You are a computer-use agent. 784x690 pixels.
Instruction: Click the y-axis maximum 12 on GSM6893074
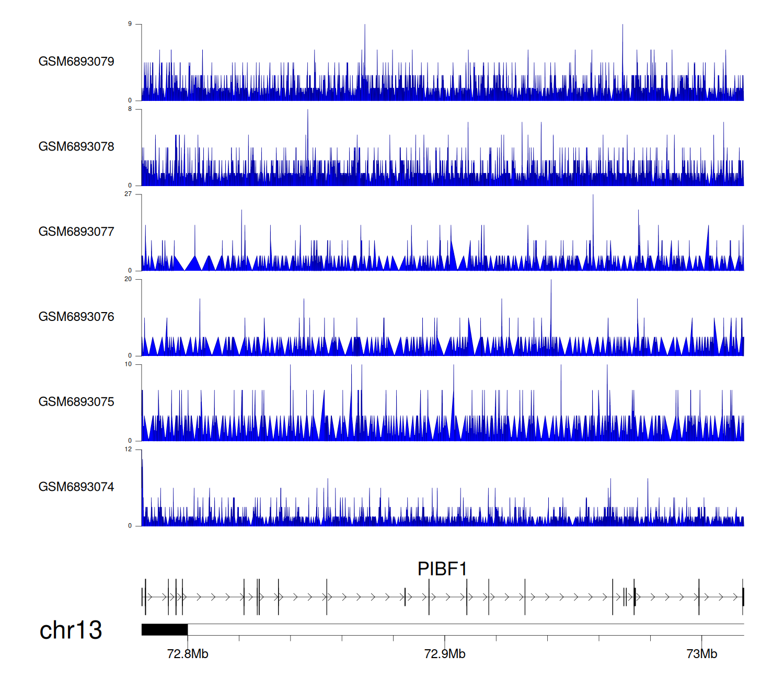(x=128, y=450)
